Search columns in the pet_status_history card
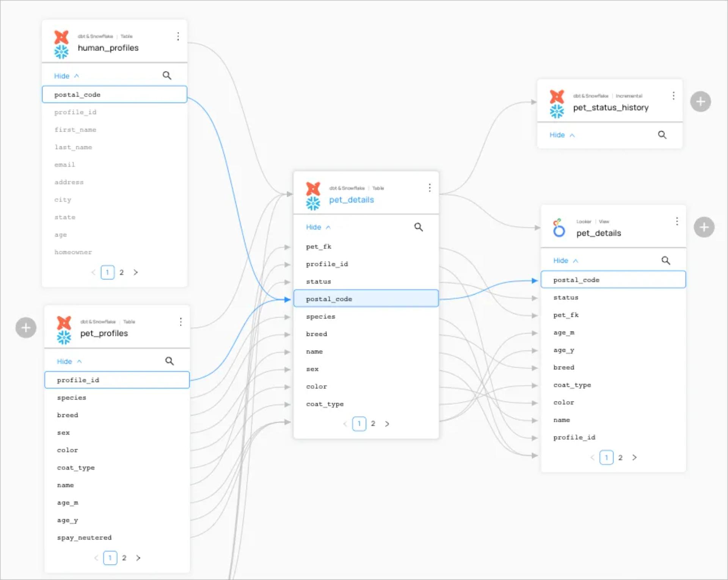 (662, 135)
